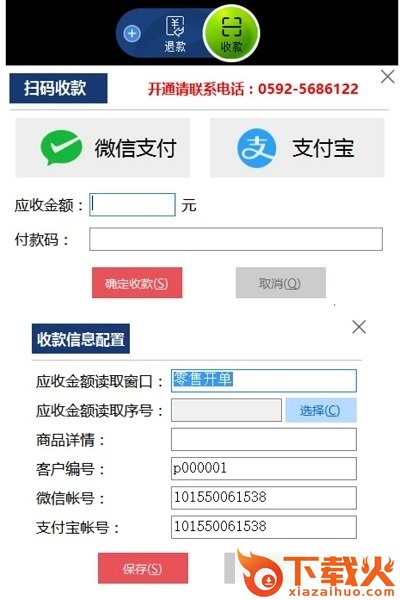This screenshot has height=600, width=400.
Task: Open the 退款 refund icon
Action: click(175, 34)
